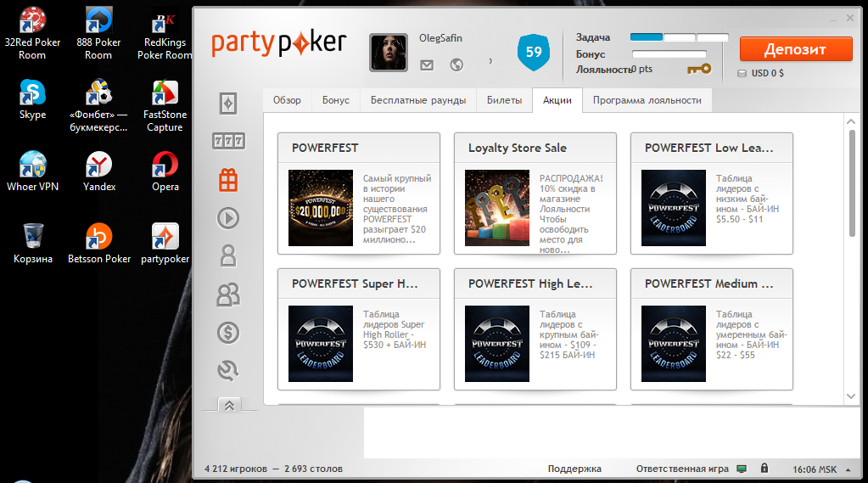Click the blue level 59 shield badge
Viewport: 868px width, 483px height.
coord(534,52)
